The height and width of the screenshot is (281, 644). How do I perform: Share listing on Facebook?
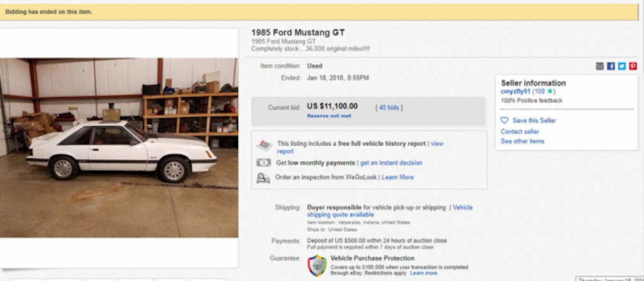pos(611,66)
